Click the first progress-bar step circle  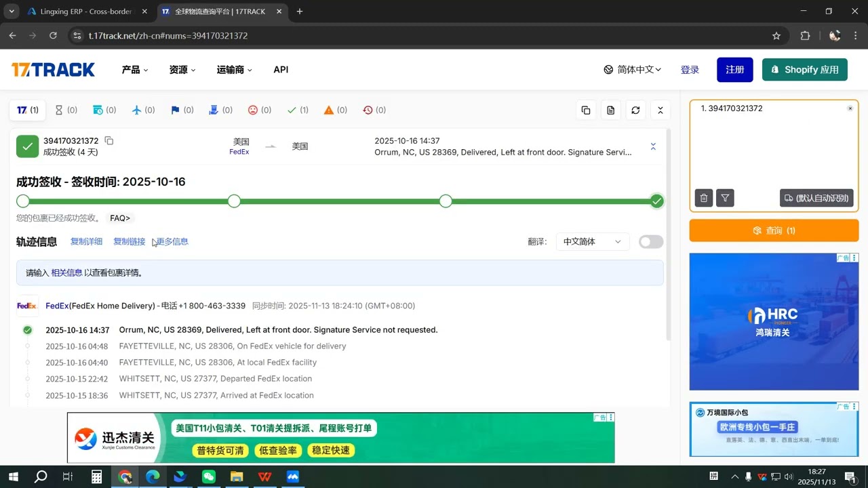coord(23,201)
